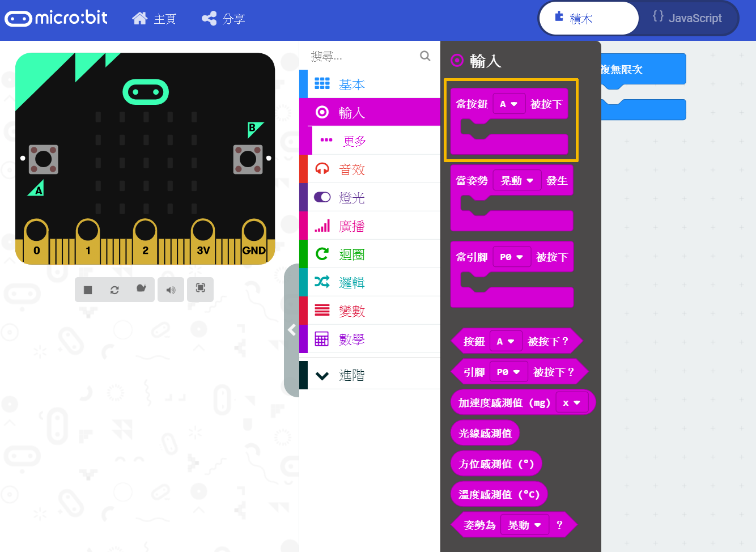
Task: Select the 光線感測值 block
Action: point(485,434)
